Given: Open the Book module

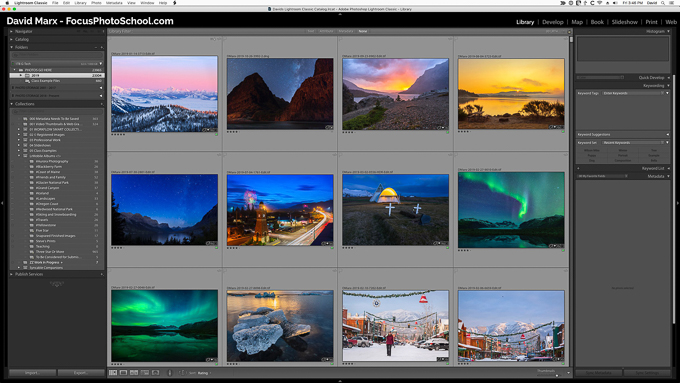Looking at the screenshot, I should 597,22.
